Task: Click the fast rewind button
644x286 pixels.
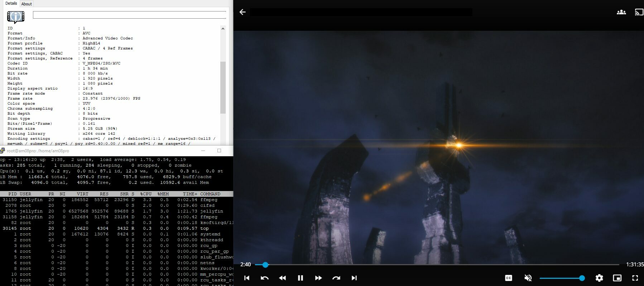Action: pyautogui.click(x=283, y=278)
